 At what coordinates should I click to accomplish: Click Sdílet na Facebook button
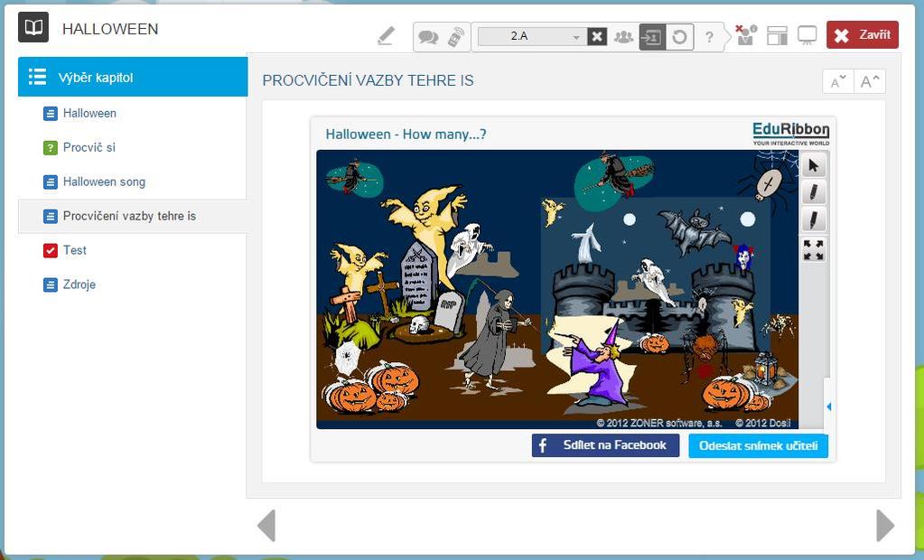tap(605, 445)
